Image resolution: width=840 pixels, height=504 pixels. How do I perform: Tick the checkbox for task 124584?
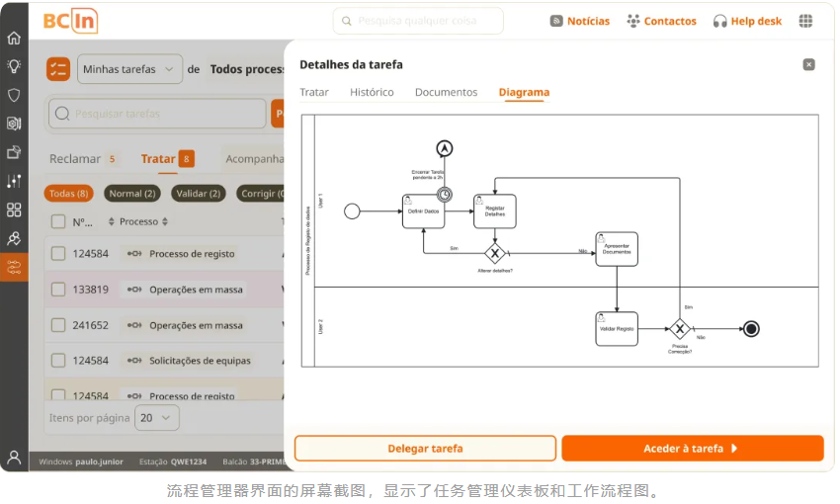point(58,254)
